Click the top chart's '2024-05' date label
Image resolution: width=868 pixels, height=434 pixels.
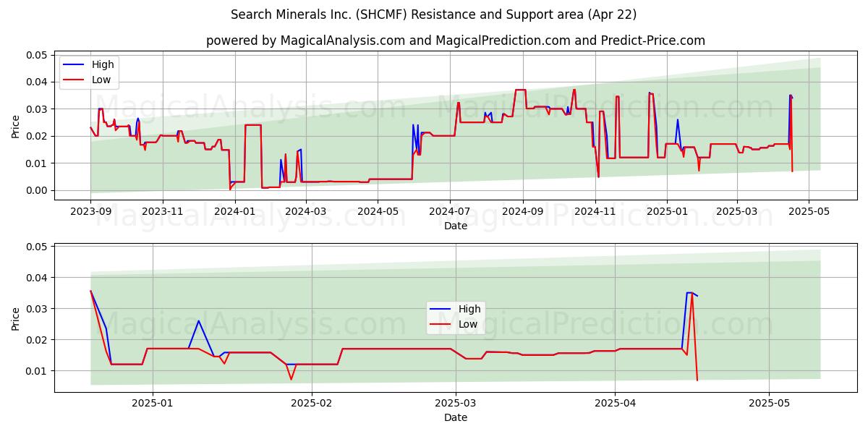pyautogui.click(x=378, y=211)
